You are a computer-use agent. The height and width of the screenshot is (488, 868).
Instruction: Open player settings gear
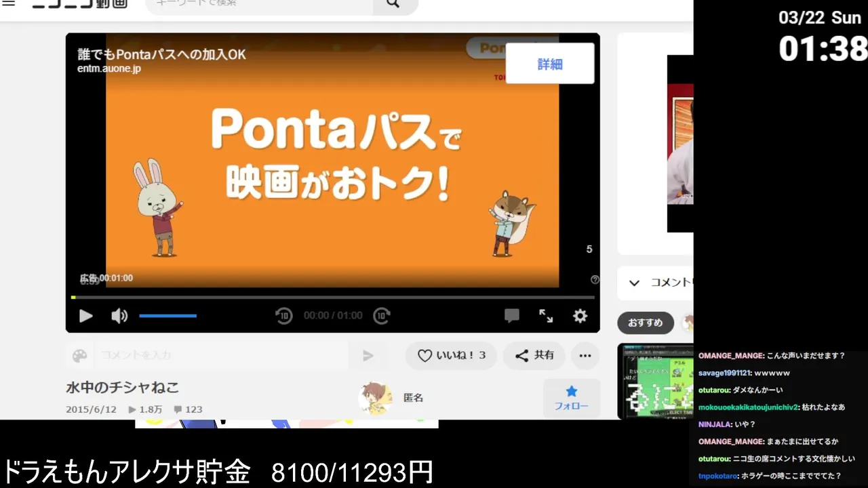coord(580,316)
